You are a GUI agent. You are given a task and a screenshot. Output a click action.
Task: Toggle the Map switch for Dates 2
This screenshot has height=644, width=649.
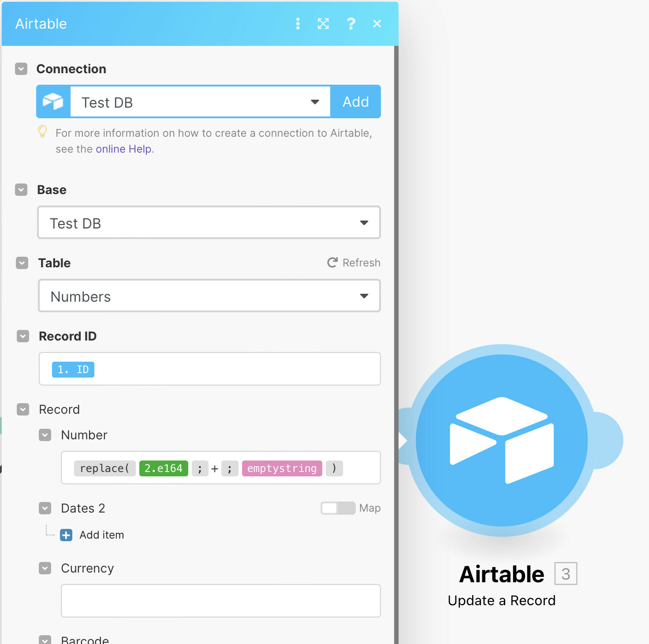click(x=338, y=508)
